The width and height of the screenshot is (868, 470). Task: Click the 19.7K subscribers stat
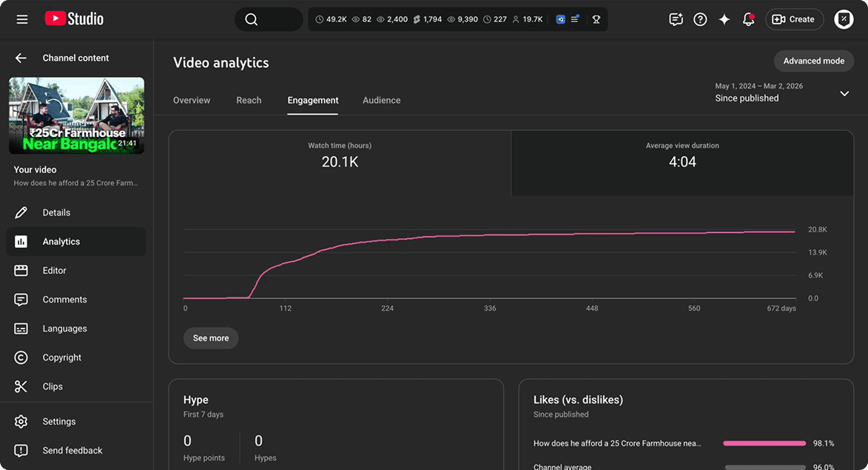coord(527,19)
